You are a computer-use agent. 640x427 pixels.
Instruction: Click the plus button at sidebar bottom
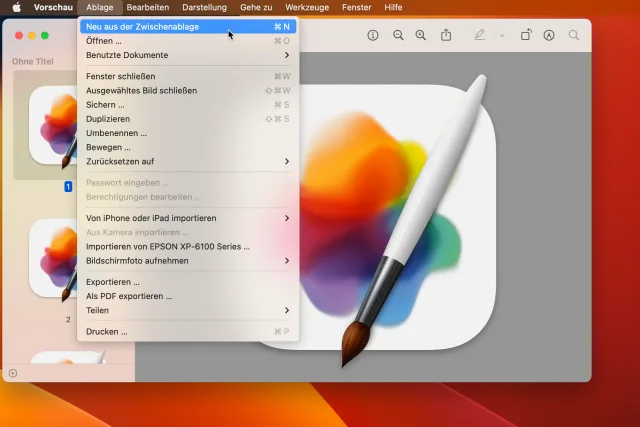coord(13,373)
